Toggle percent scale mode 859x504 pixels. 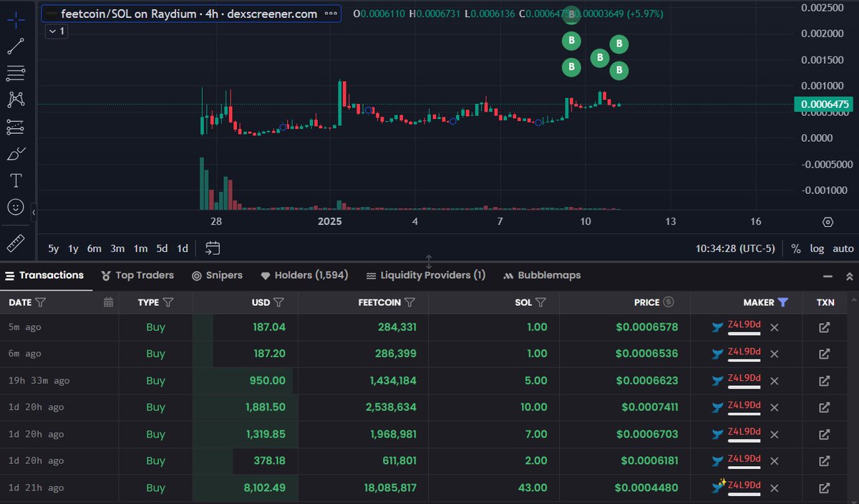(x=796, y=248)
